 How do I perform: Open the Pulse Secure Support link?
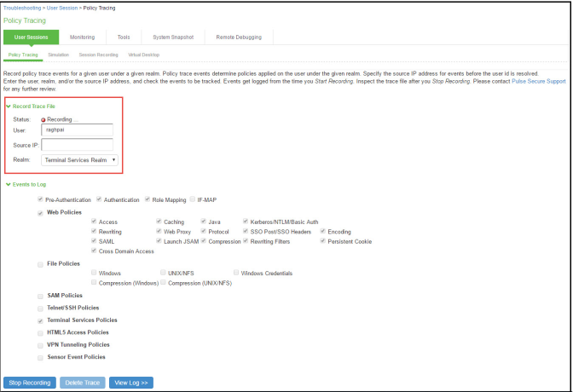539,81
